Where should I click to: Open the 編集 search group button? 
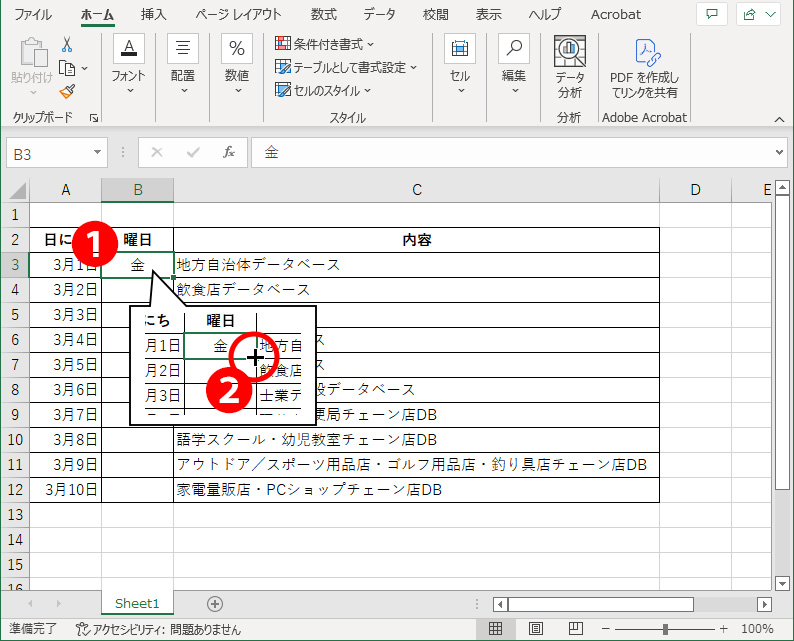click(x=514, y=64)
